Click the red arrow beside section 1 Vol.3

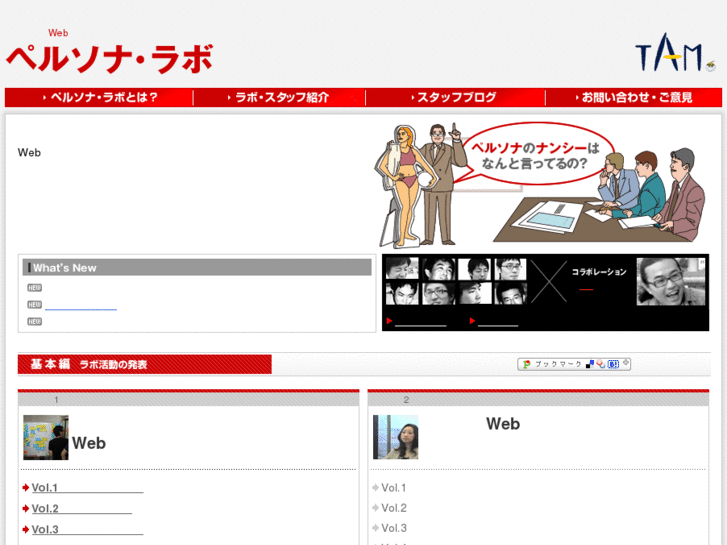click(x=26, y=529)
